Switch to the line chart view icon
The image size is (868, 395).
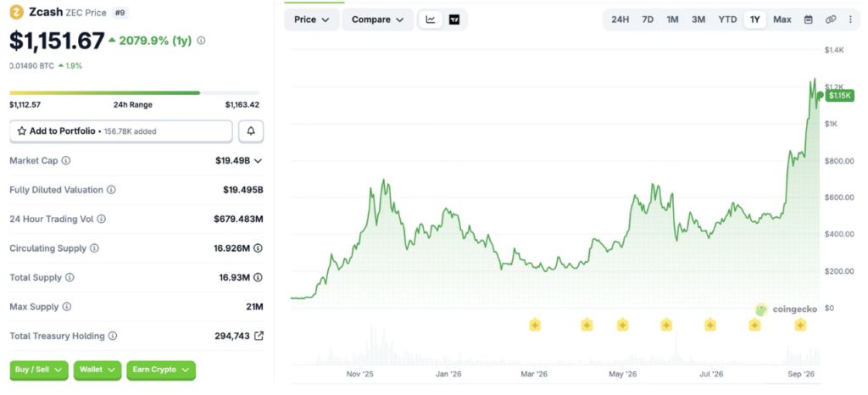tap(431, 19)
